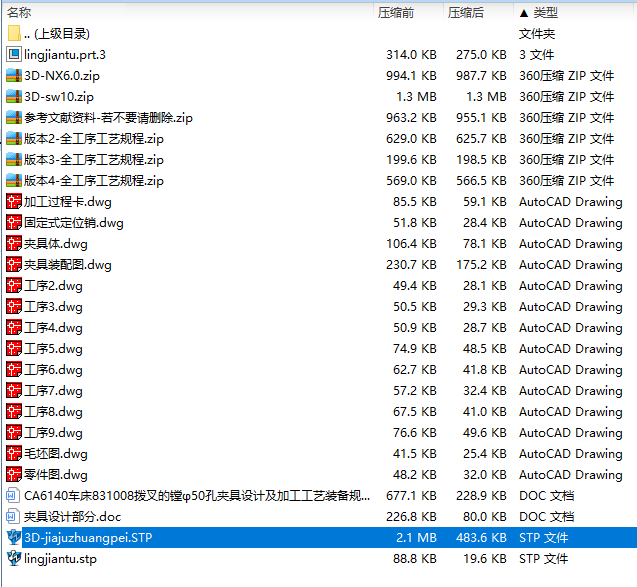This screenshot has width=637, height=587.
Task: Select file name 夹具体.dwg
Action: click(x=56, y=244)
